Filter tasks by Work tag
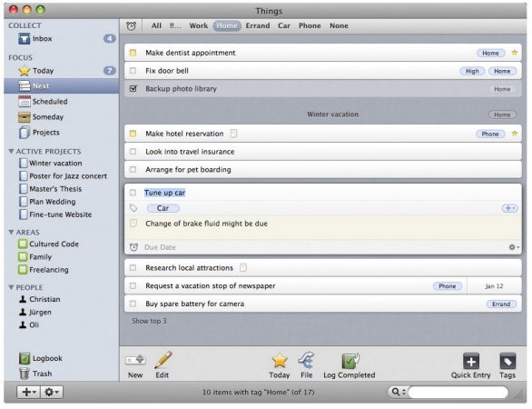The width and height of the screenshot is (532, 409). [199, 25]
